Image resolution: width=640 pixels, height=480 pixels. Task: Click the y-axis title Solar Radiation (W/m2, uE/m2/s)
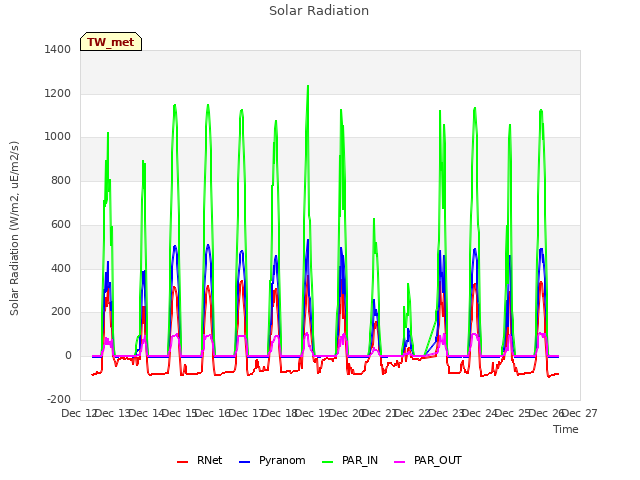pos(14,228)
